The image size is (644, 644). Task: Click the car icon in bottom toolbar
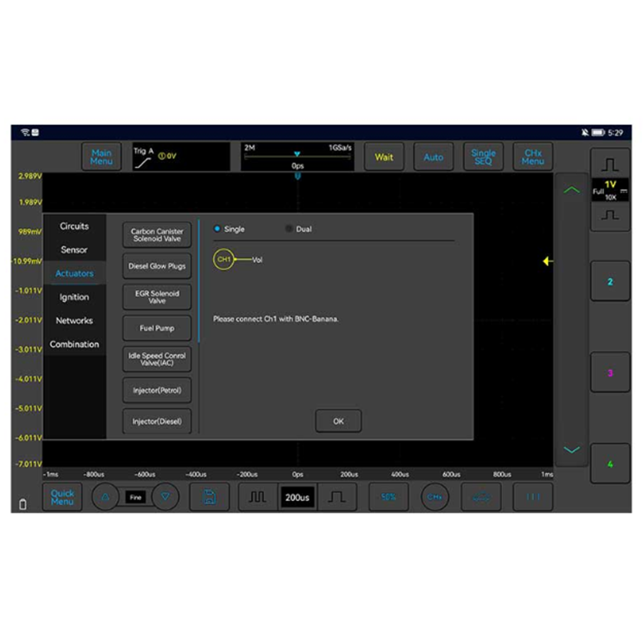click(x=482, y=497)
